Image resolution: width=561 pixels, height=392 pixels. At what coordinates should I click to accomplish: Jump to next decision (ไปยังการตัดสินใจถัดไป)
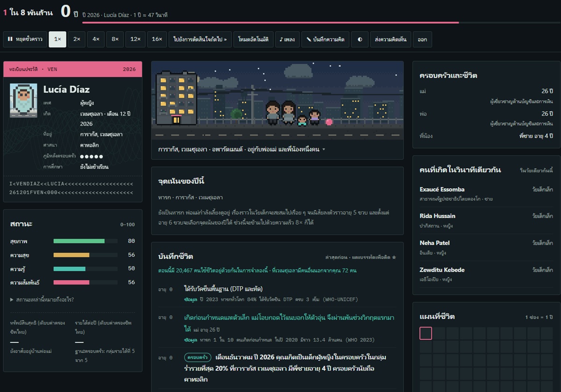click(200, 40)
